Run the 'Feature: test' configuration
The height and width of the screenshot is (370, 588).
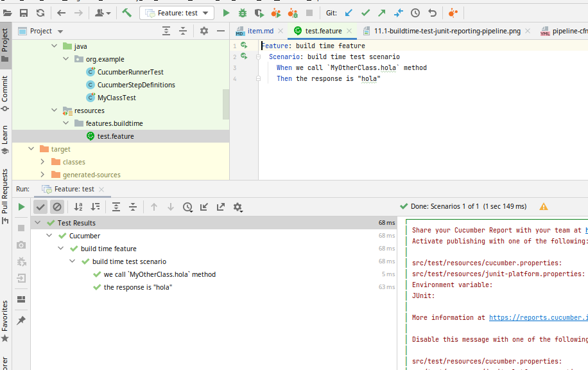tap(226, 13)
